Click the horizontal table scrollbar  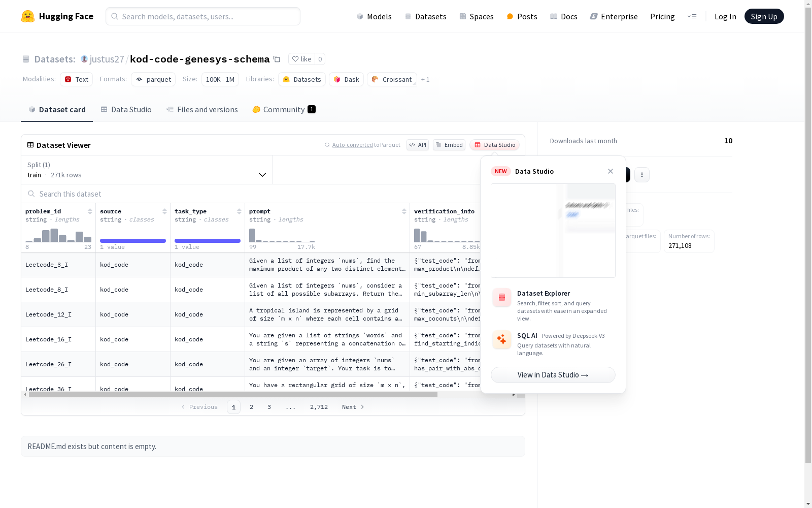[x=233, y=394]
